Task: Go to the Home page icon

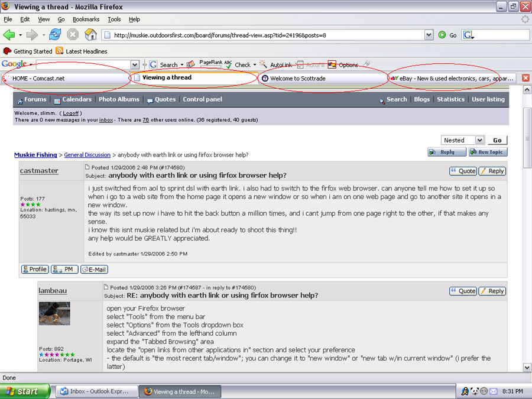Action: (x=90, y=35)
